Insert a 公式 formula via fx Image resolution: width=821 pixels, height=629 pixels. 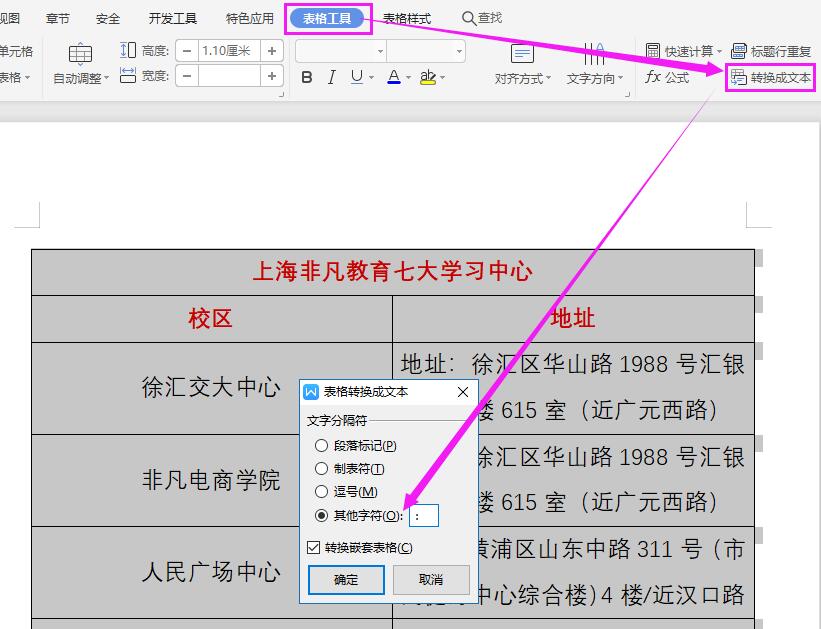[667, 77]
